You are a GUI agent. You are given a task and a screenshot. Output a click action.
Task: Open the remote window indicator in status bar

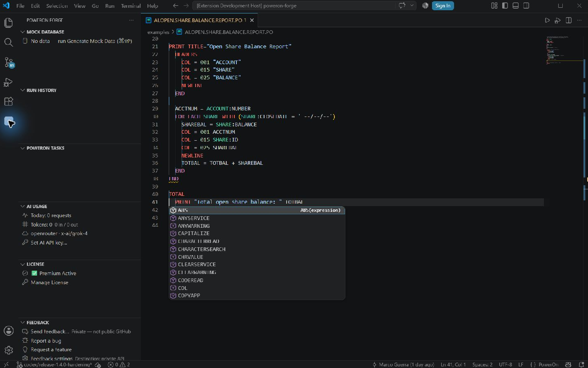pyautogui.click(x=6, y=364)
